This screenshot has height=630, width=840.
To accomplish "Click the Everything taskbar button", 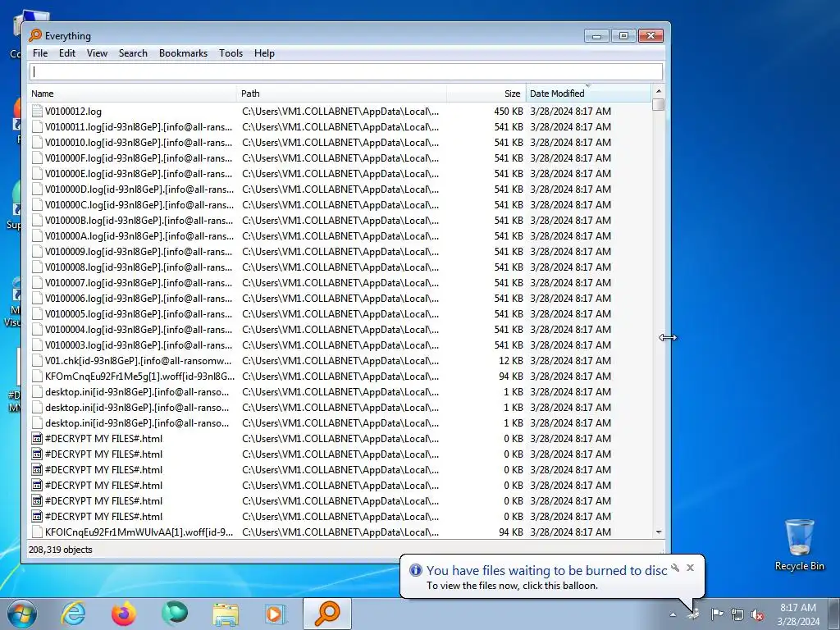I will click(327, 614).
